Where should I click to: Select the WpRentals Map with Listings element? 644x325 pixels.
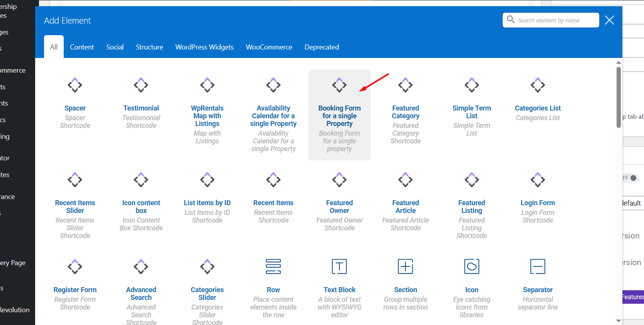tap(207, 115)
